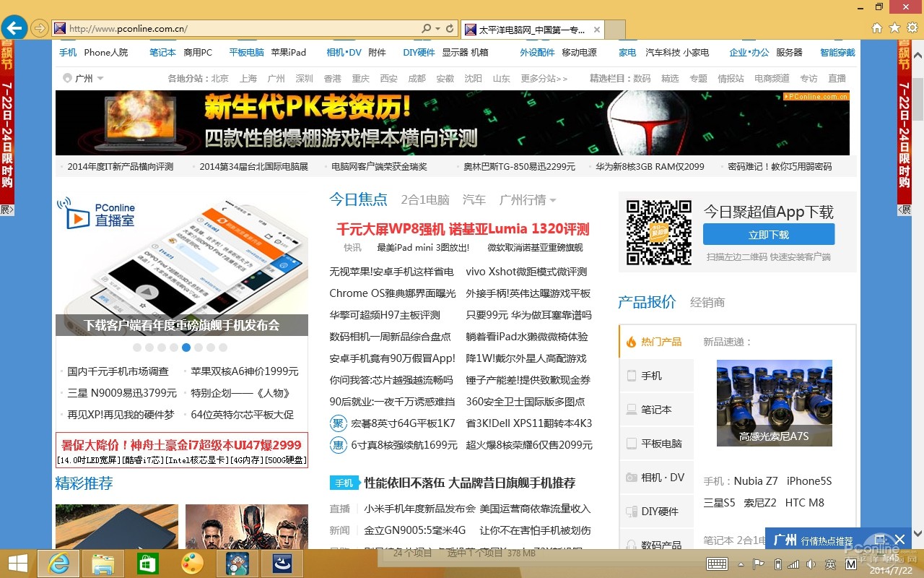Viewport: 924px width, 578px height.
Task: Click the blue 手机 tag label
Action: coord(344,483)
